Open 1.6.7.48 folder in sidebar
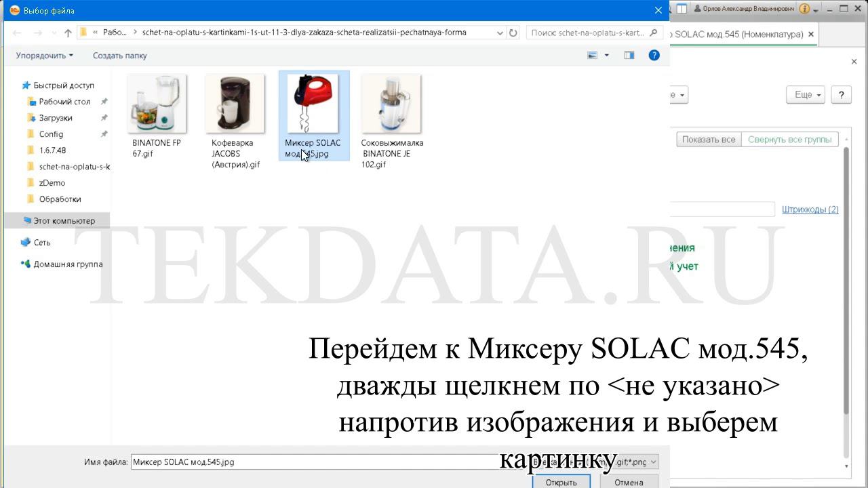This screenshot has width=868, height=488. click(52, 150)
